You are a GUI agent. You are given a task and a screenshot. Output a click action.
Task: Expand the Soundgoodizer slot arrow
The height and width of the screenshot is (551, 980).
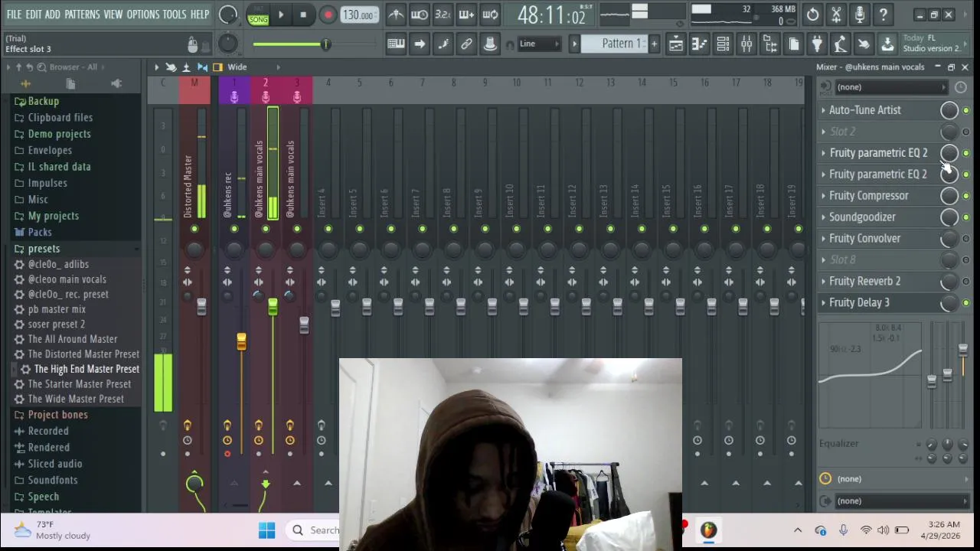tap(824, 217)
